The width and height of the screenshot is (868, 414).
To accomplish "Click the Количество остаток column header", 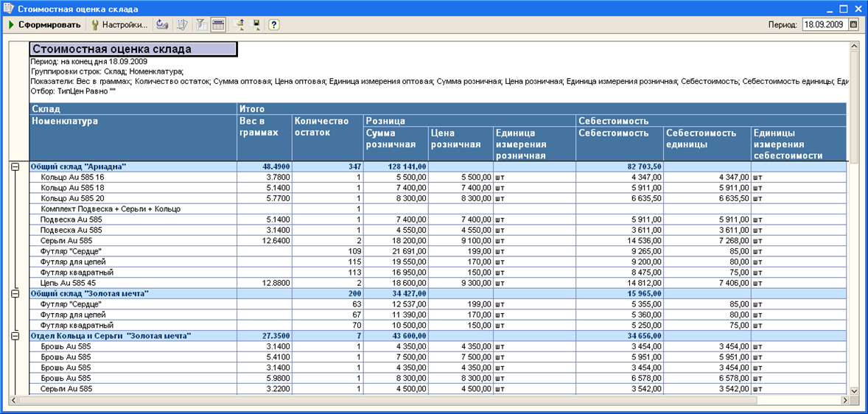I will coord(327,137).
